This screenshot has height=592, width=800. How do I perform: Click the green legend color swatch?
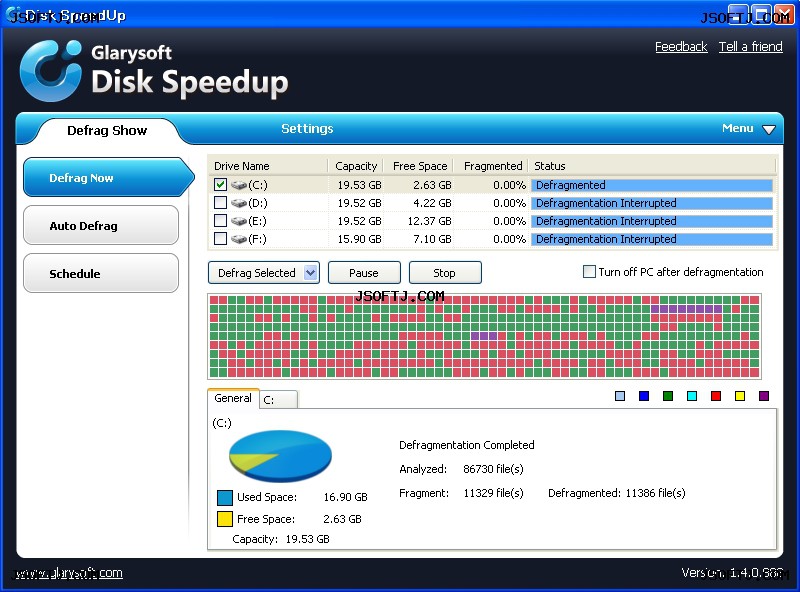(668, 396)
